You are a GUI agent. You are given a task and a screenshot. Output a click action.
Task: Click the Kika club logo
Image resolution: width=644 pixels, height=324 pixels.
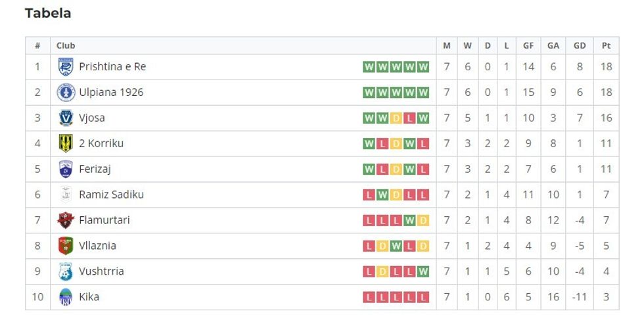[x=66, y=297]
